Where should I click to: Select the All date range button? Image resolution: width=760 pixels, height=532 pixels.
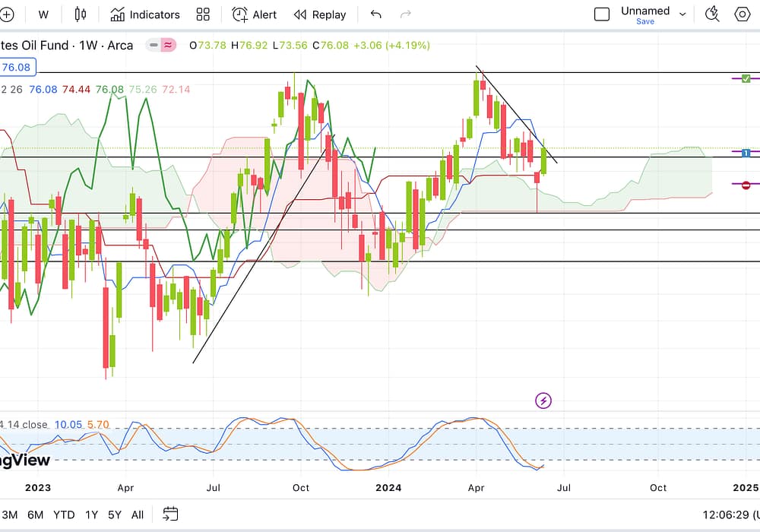[x=138, y=515]
